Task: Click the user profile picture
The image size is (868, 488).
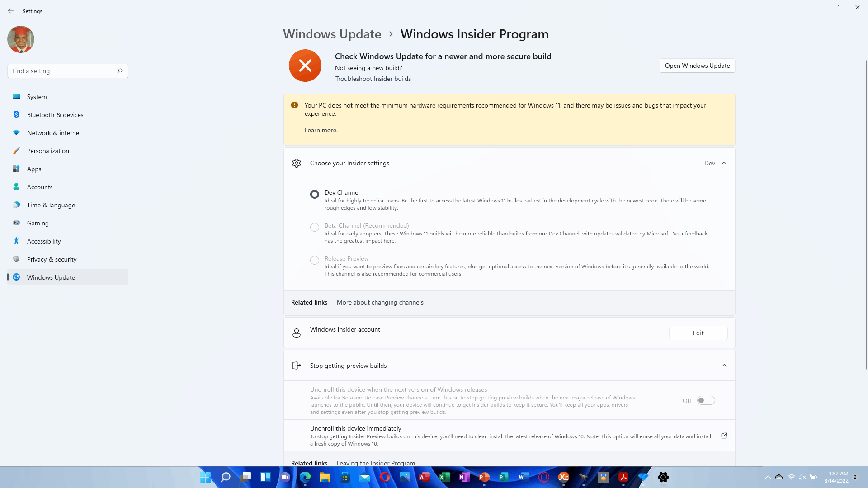Action: (x=21, y=39)
